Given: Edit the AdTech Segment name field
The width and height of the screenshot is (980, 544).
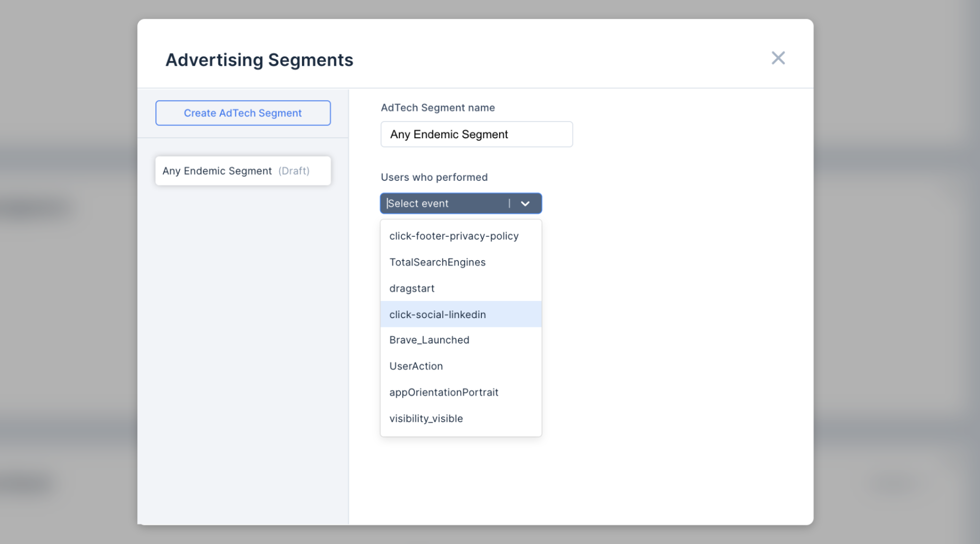Looking at the screenshot, I should pyautogui.click(x=477, y=134).
